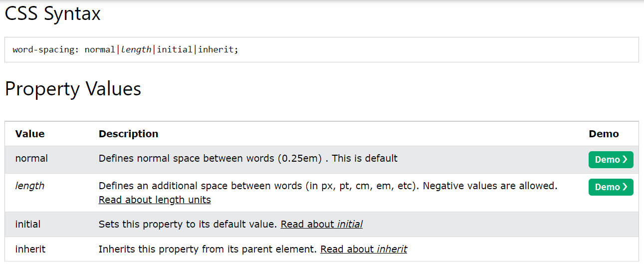Click the description about negative values allowed

pos(328,186)
